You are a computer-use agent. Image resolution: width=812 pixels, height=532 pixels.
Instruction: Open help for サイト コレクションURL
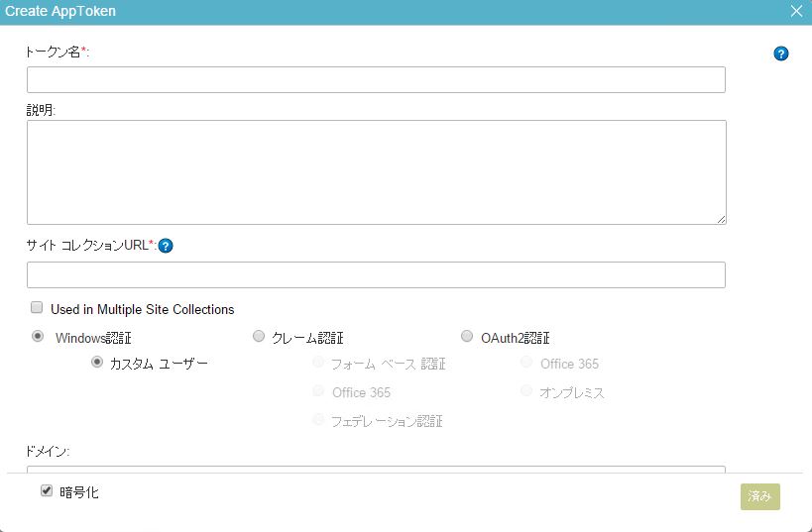(166, 246)
